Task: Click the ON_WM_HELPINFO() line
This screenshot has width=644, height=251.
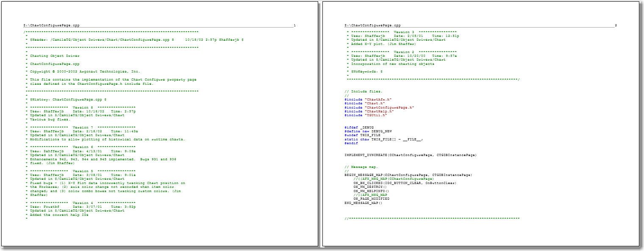Action: [x=372, y=191]
